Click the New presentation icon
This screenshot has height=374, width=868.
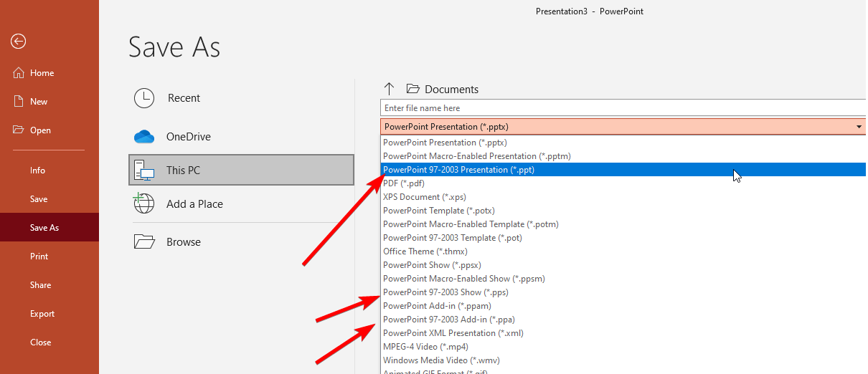(19, 102)
